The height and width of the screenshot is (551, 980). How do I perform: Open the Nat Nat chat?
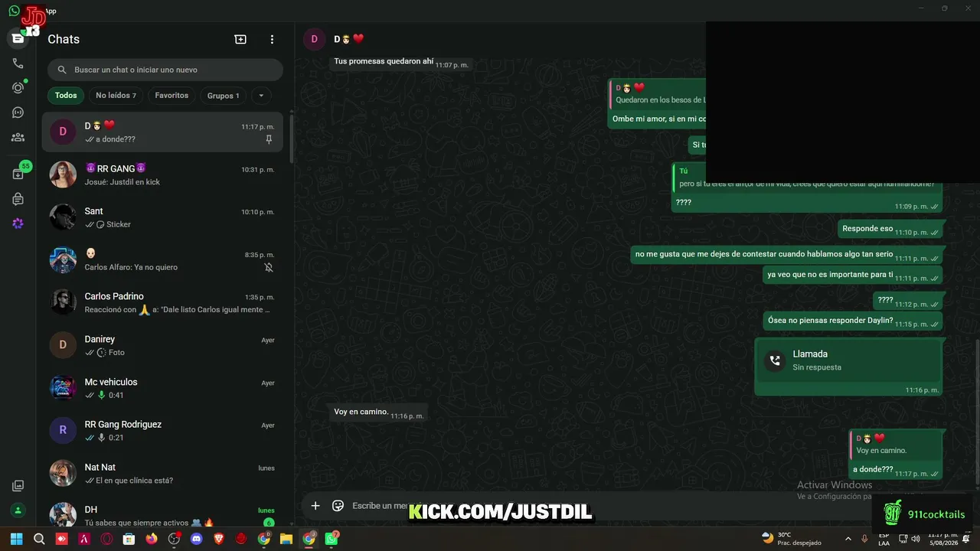162,473
